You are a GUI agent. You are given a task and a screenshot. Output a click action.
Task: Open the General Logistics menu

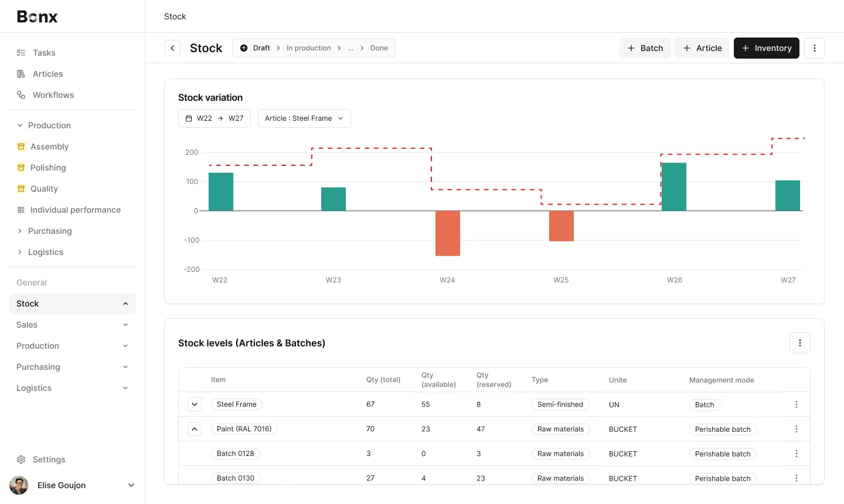[73, 388]
